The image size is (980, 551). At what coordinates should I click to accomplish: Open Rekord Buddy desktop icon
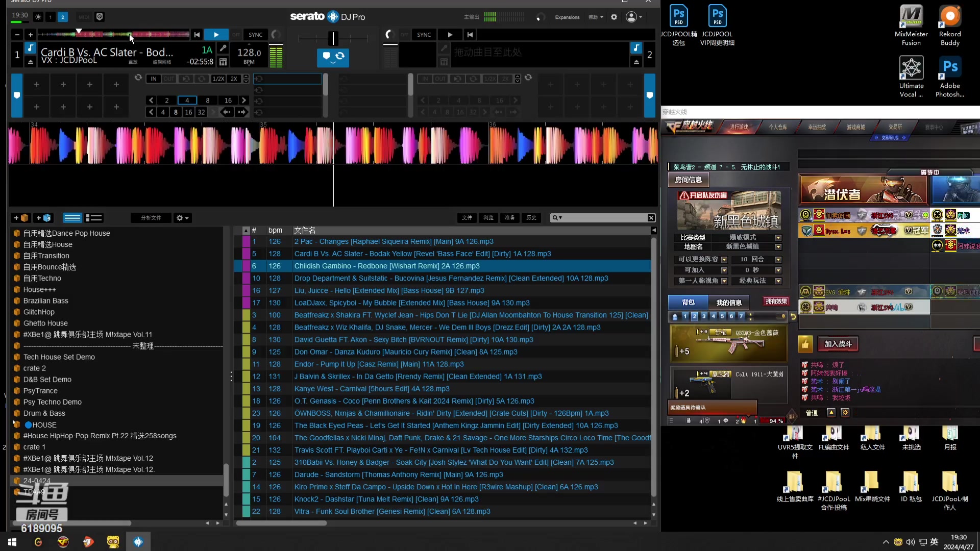click(x=950, y=26)
